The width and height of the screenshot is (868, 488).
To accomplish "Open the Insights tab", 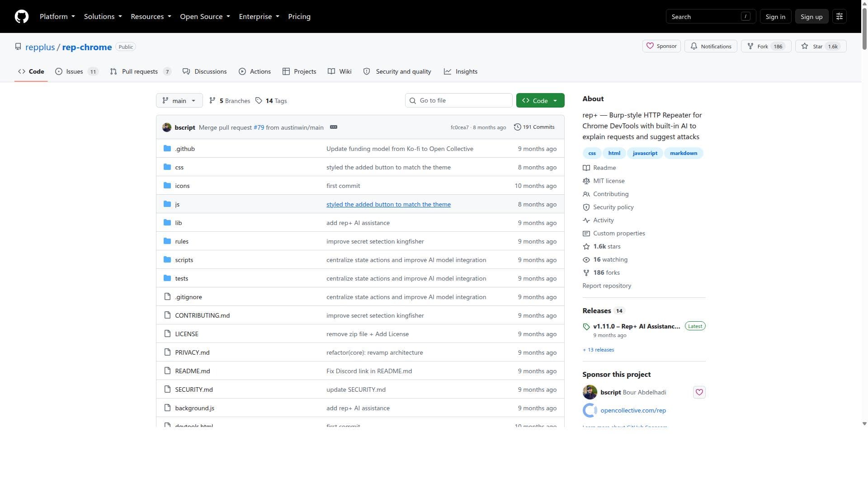I will (461, 71).
